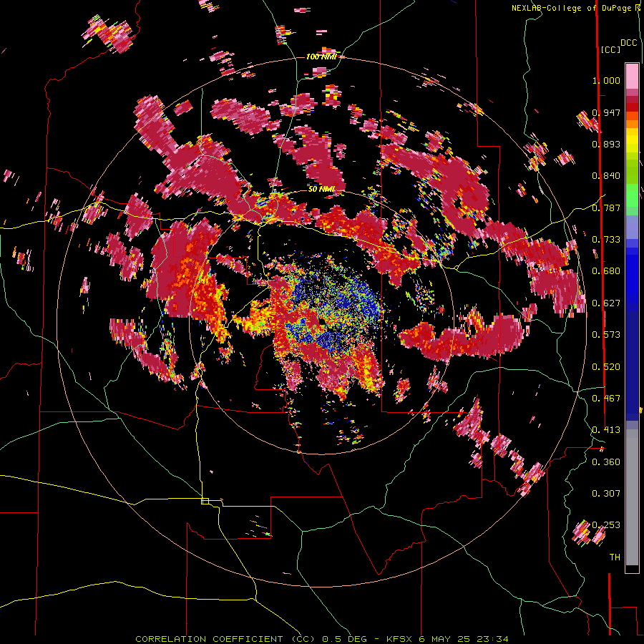Click the Correlation Coefficient KFSX caption text

coord(321,639)
